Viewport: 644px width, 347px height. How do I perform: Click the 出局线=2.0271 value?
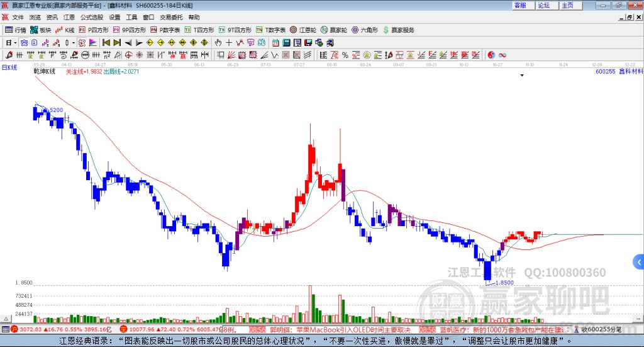click(x=121, y=71)
